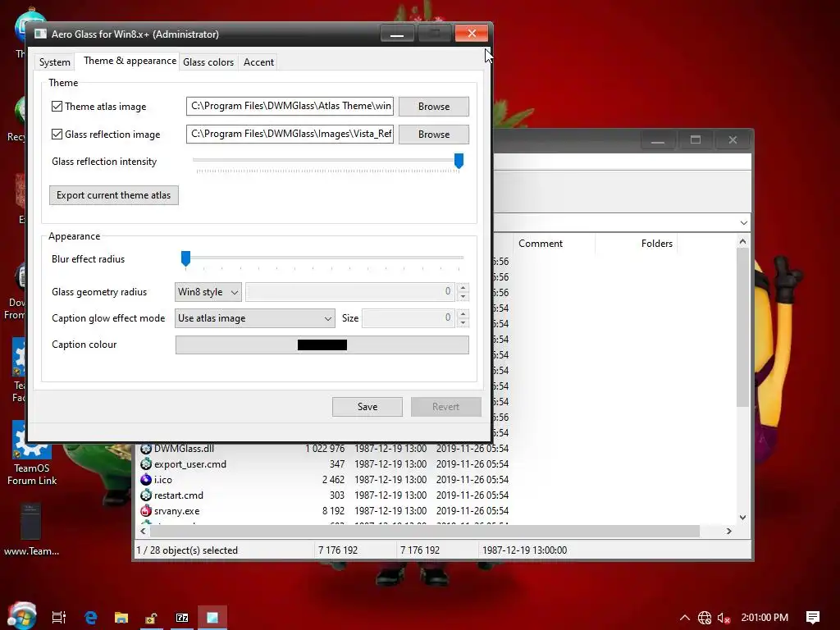This screenshot has height=630, width=840.
Task: Click the Caption colour black swatch
Action: click(x=322, y=345)
